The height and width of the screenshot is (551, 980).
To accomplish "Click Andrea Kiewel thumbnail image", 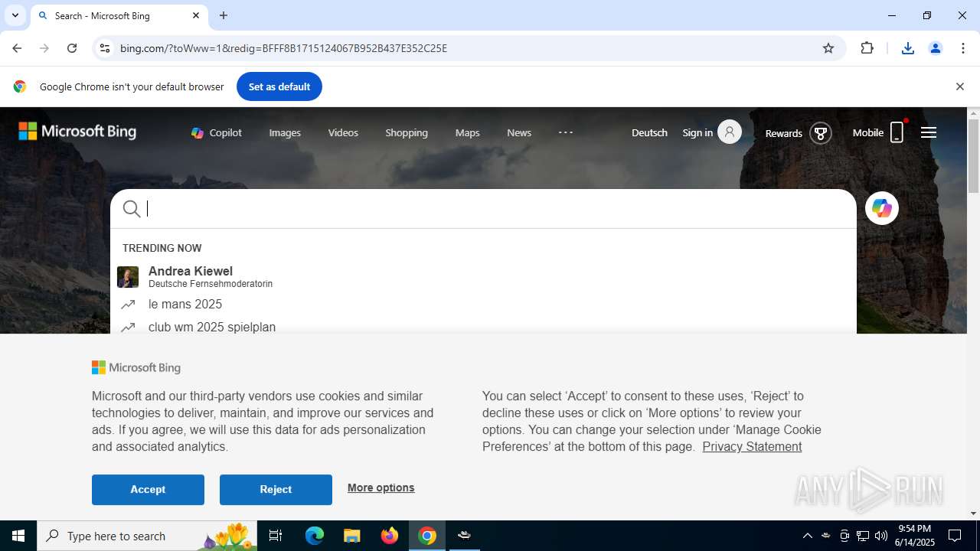I will click(x=128, y=276).
